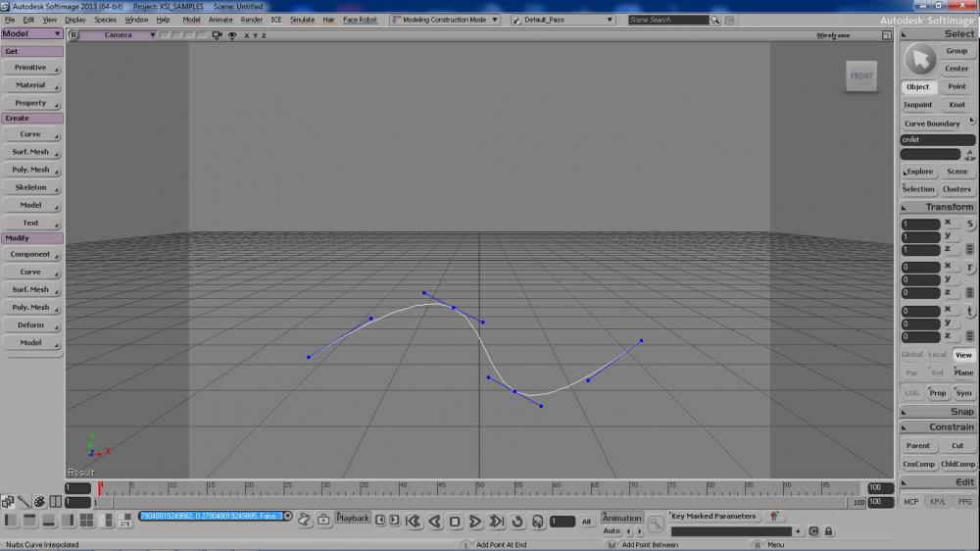
Task: Toggle loop playback icon
Action: point(517,521)
